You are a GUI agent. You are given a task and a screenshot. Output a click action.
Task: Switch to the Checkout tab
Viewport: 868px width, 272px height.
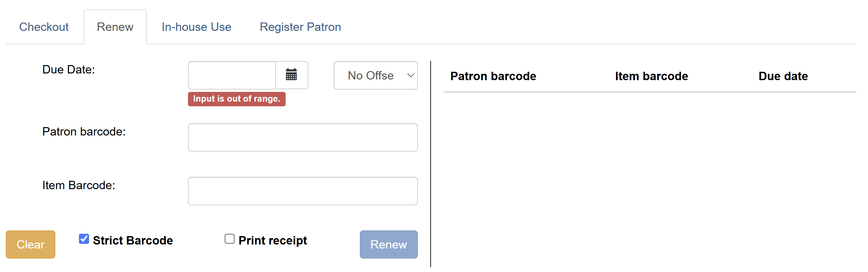(x=44, y=26)
